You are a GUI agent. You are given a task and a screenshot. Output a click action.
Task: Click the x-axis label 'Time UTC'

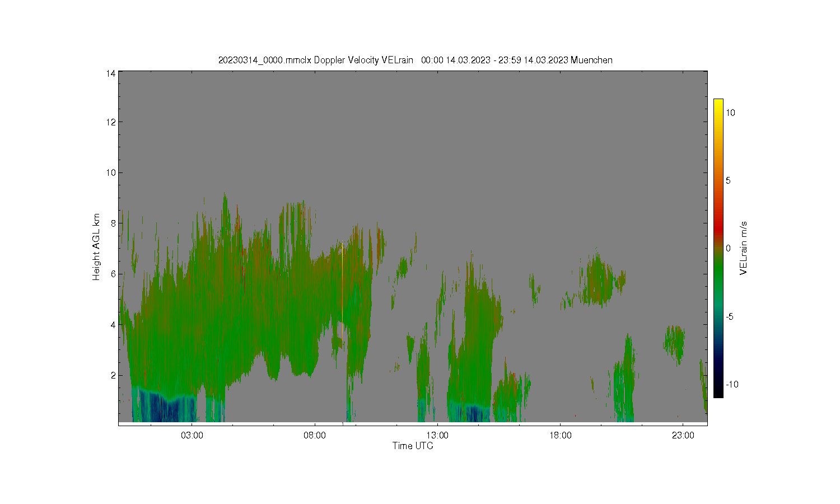[413, 446]
